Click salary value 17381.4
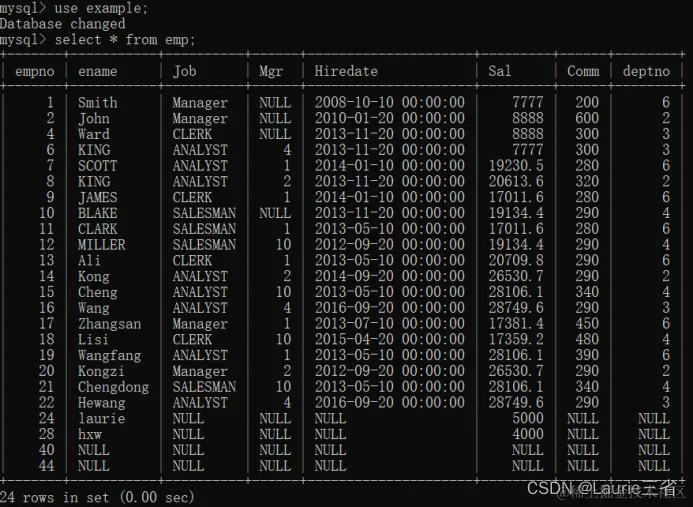Viewport: 693px width, 507px height. pyautogui.click(x=516, y=324)
